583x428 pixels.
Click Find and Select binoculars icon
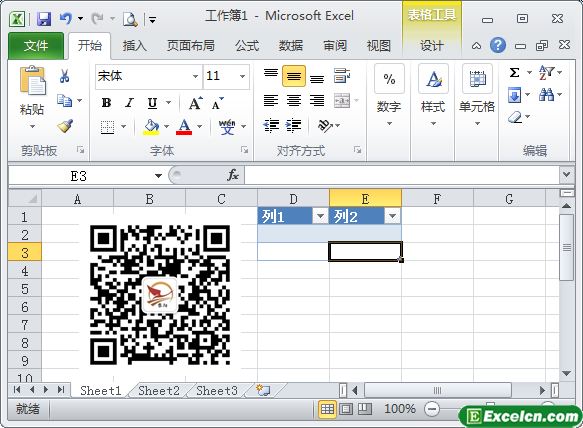[546, 95]
